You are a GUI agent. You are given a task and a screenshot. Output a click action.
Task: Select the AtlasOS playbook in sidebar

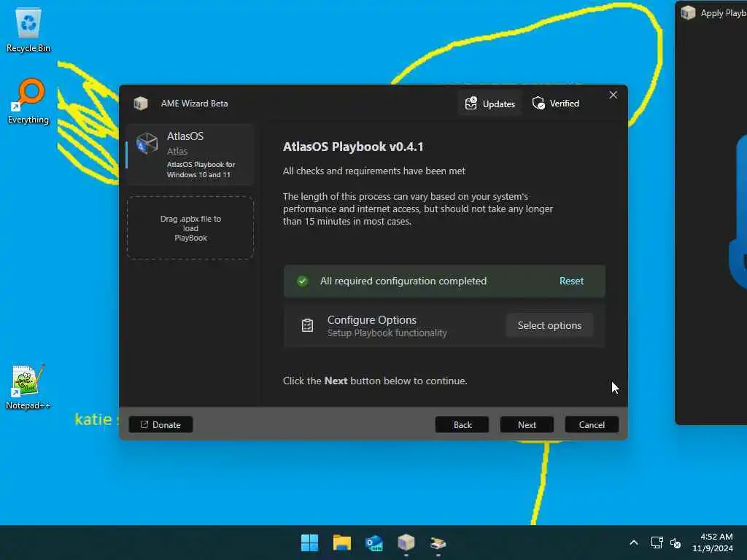(190, 155)
